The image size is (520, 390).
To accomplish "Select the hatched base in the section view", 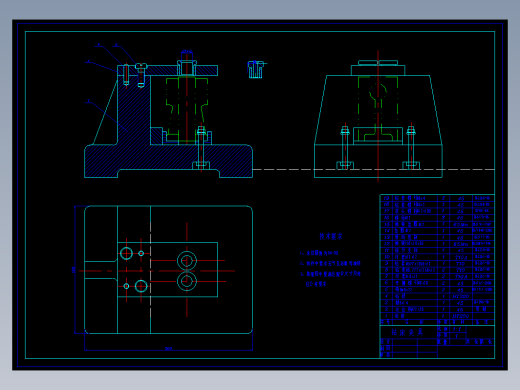I will (x=168, y=161).
